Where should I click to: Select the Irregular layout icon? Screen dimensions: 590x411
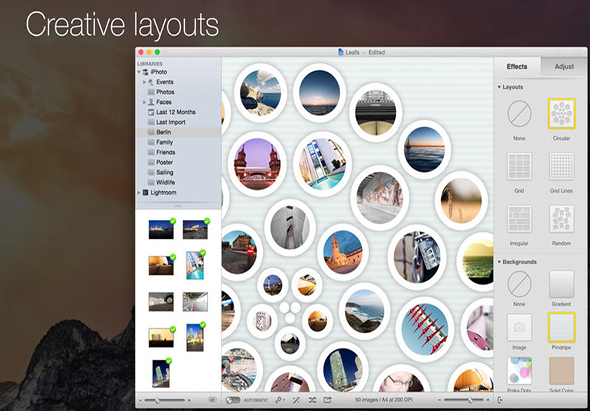519,219
